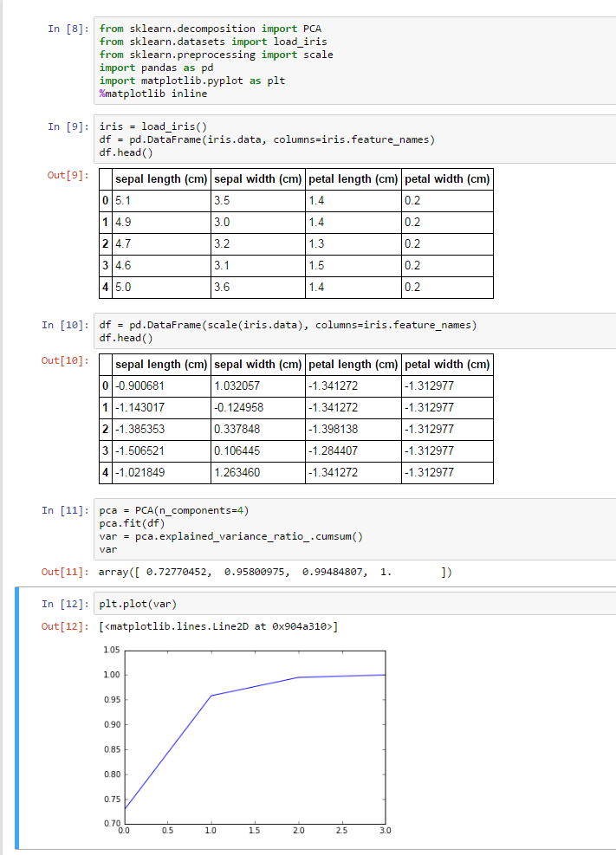
Task: Click the cell with value 5.1
Action: tap(161, 201)
